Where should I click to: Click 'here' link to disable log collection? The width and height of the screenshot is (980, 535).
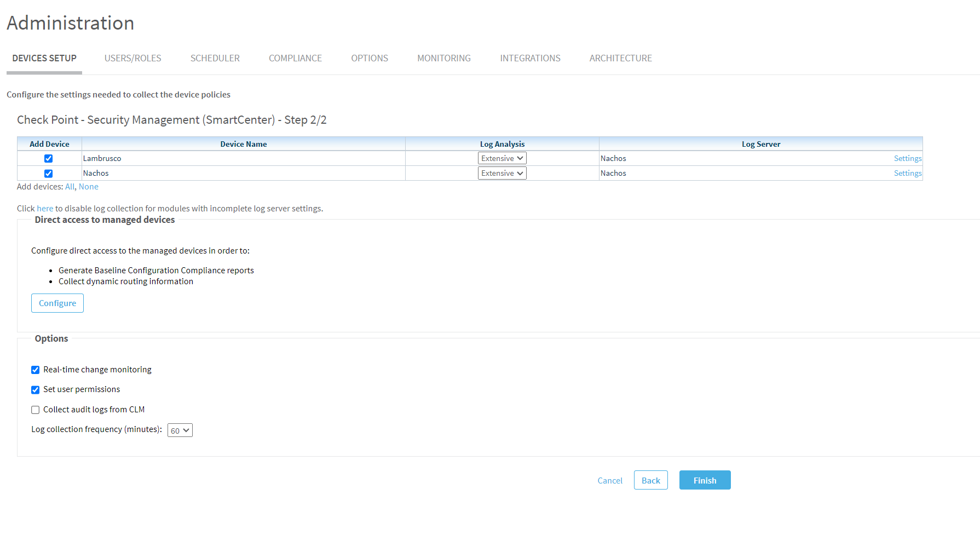click(x=45, y=209)
